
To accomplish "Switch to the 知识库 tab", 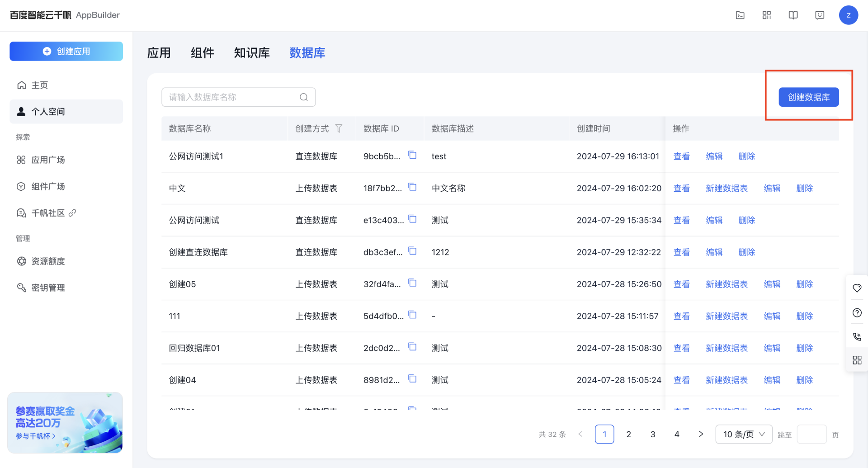I will [252, 53].
